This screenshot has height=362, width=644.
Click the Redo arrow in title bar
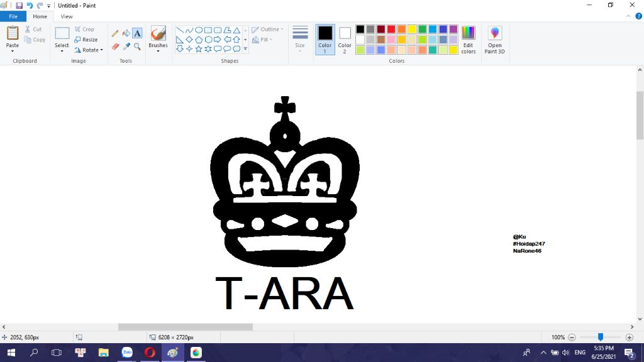pyautogui.click(x=40, y=5)
